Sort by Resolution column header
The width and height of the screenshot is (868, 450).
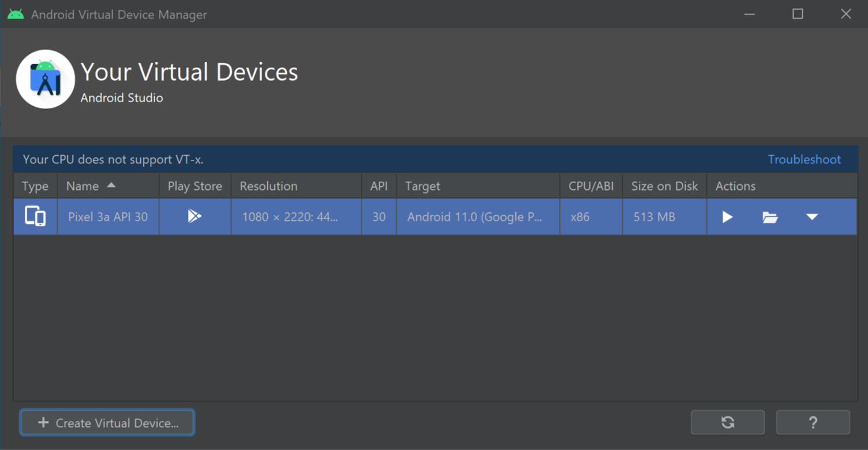tap(296, 186)
